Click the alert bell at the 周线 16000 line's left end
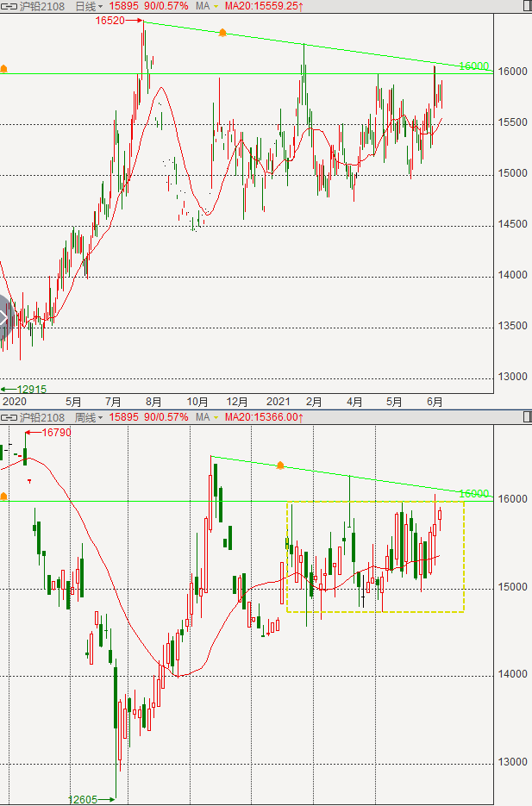532x806 pixels. 3,497
